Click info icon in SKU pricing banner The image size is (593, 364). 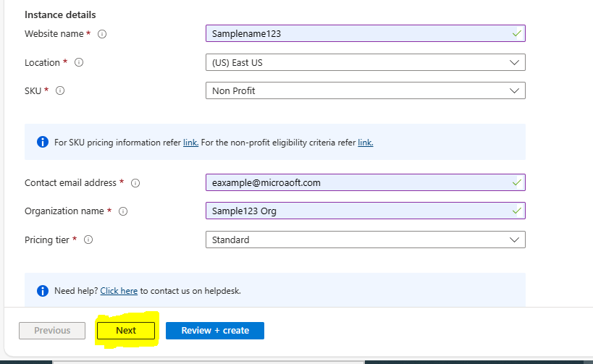[x=43, y=143]
